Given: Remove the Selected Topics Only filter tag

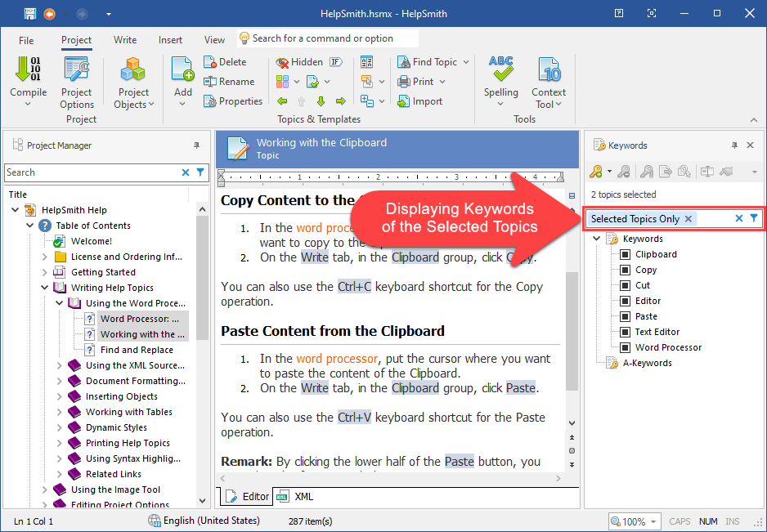Looking at the screenshot, I should pyautogui.click(x=689, y=218).
